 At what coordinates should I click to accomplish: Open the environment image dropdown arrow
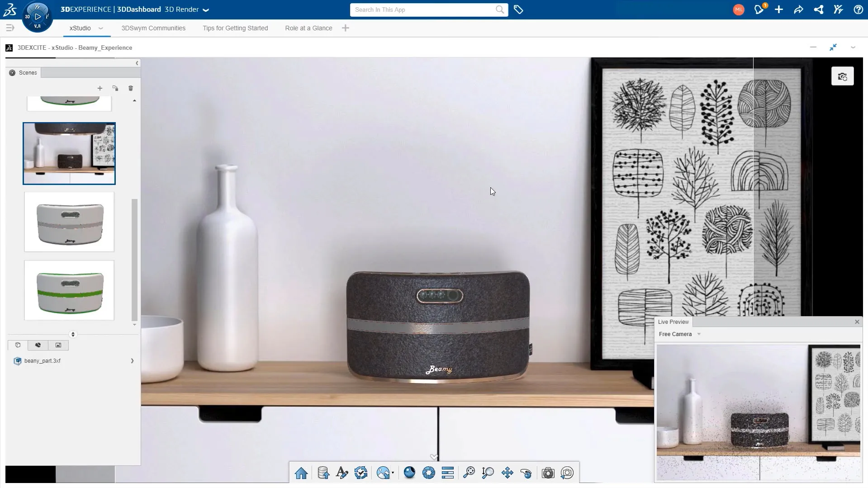[393, 473]
